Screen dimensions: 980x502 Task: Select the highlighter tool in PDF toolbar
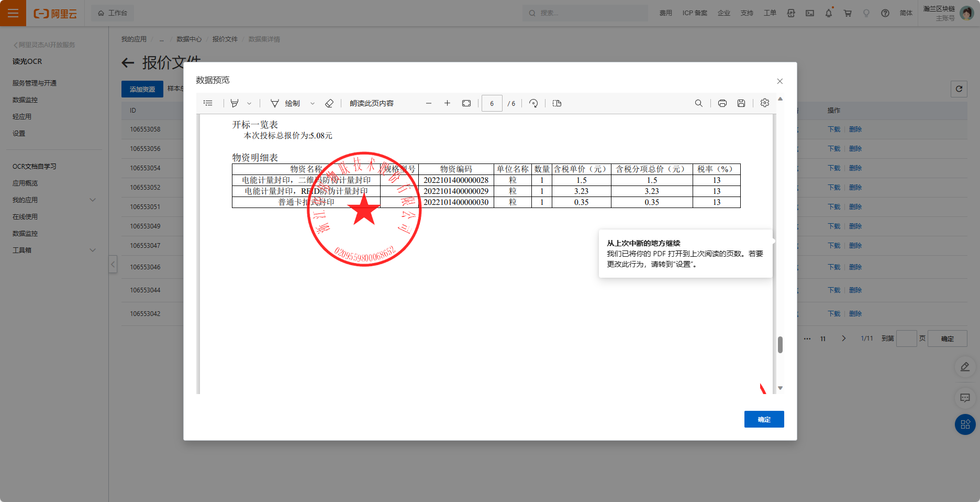coord(235,103)
